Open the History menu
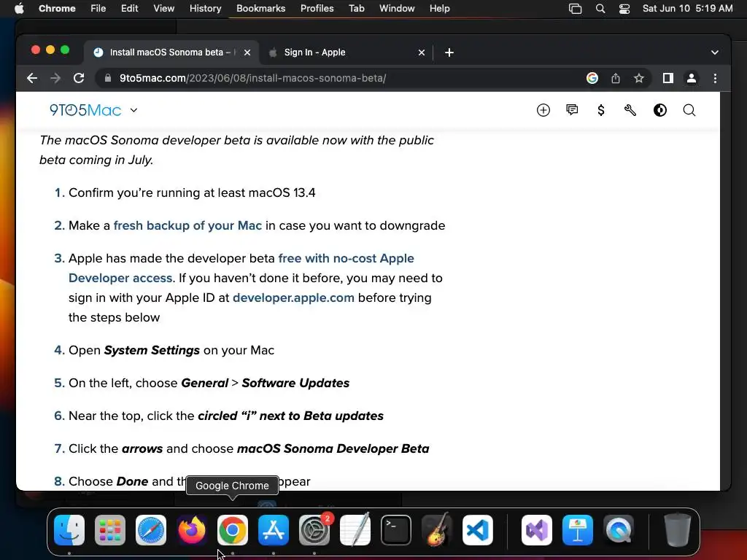The width and height of the screenshot is (747, 560). pyautogui.click(x=205, y=9)
